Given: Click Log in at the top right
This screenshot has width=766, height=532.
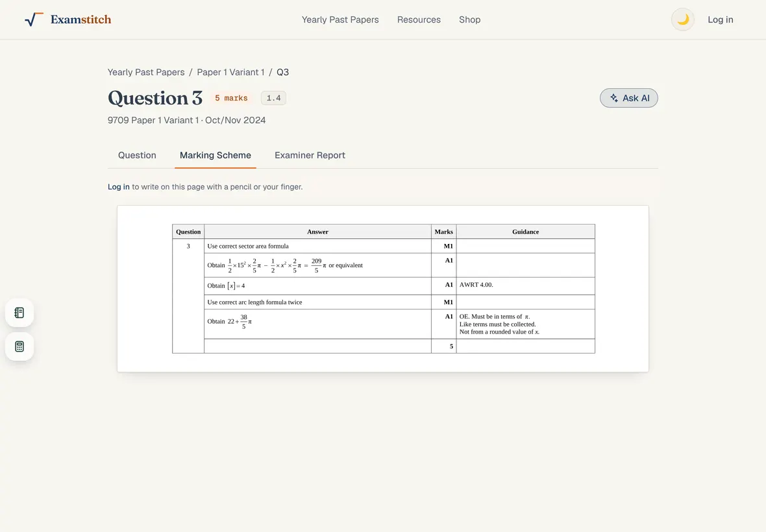Looking at the screenshot, I should click(x=720, y=19).
